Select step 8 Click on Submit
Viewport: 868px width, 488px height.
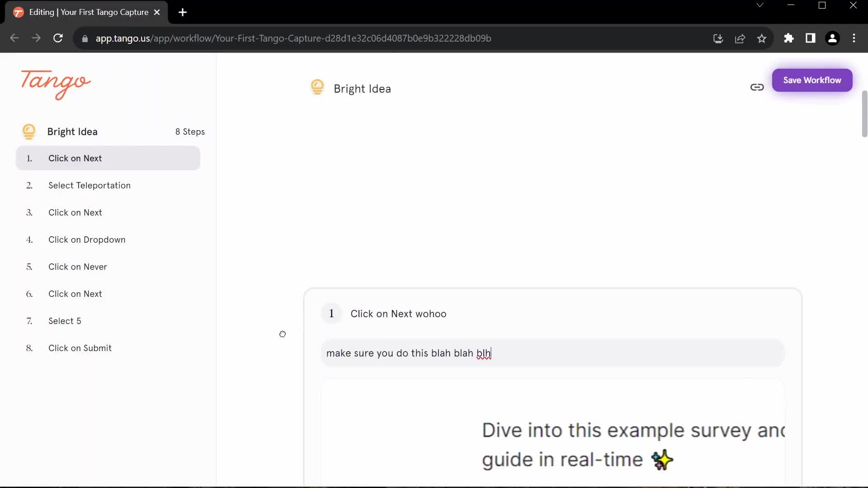[80, 347]
